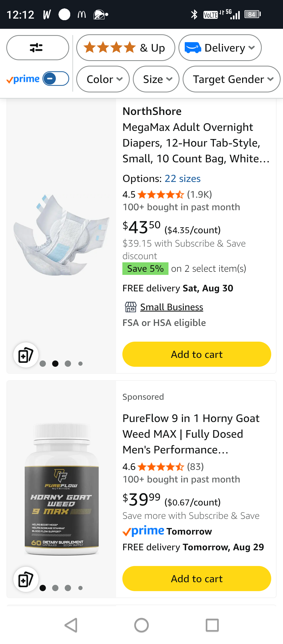
Task: Expand the Color filter dropdown
Action: point(103,79)
